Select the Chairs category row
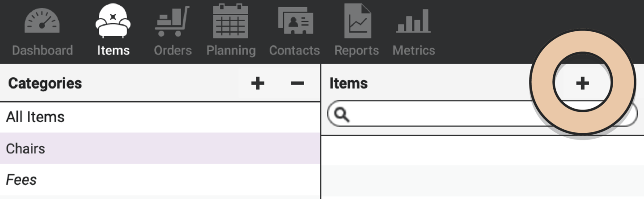This screenshot has height=199, width=644. pos(26,148)
